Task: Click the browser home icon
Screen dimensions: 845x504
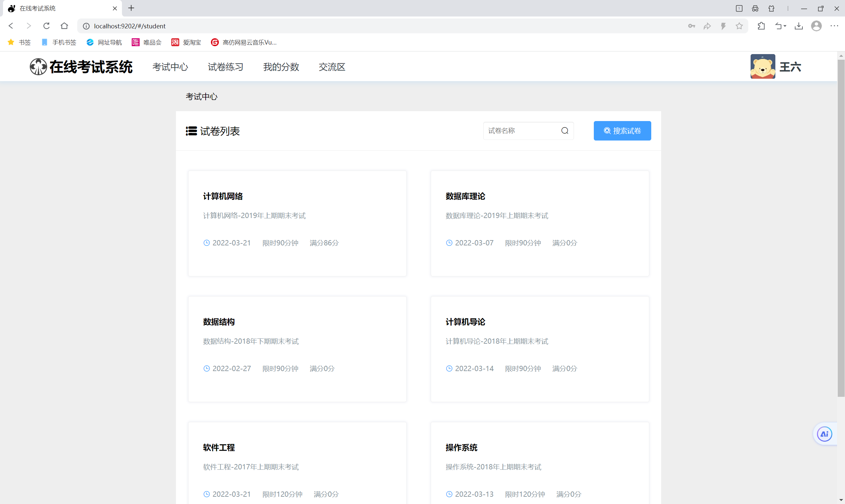Action: pos(64,26)
